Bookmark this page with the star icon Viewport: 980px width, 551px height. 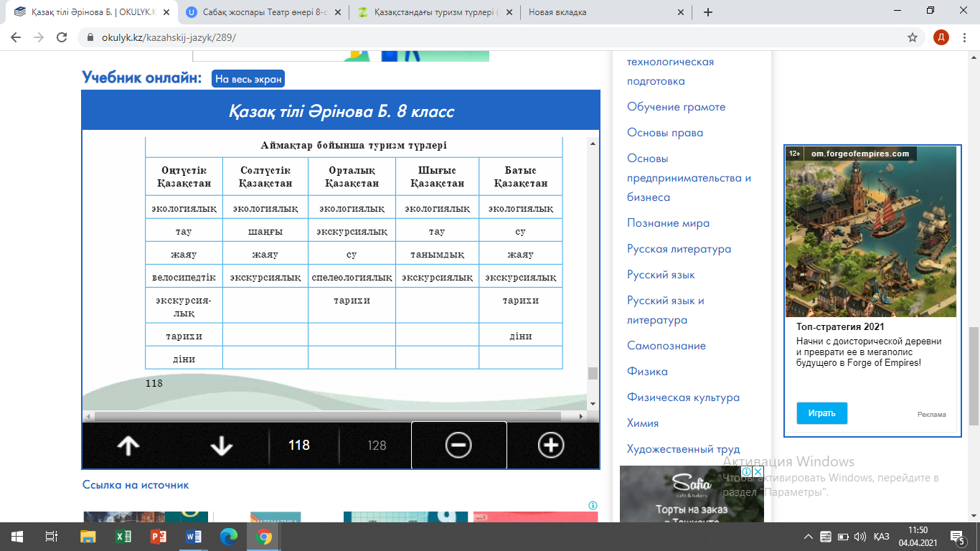(x=913, y=37)
